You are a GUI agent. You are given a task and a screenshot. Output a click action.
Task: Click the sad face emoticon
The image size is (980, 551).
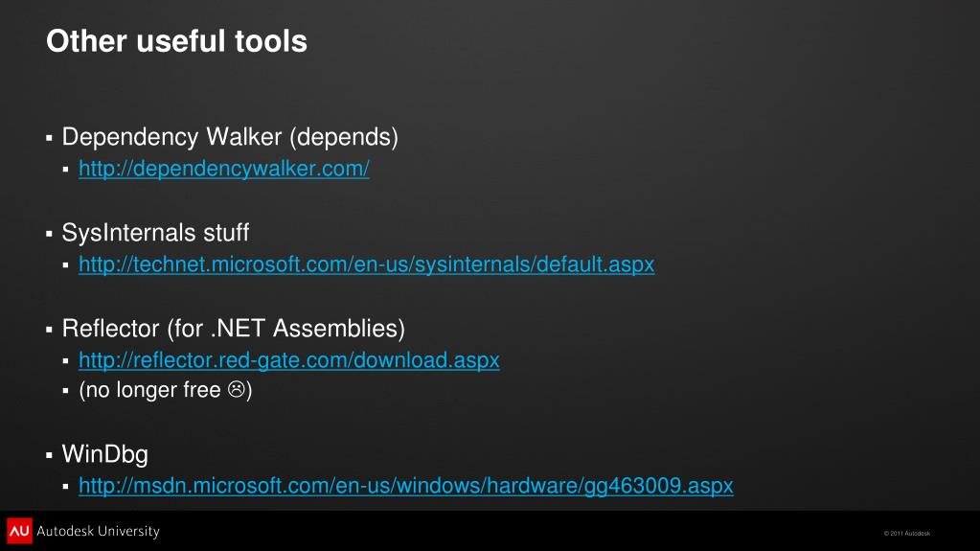click(237, 389)
